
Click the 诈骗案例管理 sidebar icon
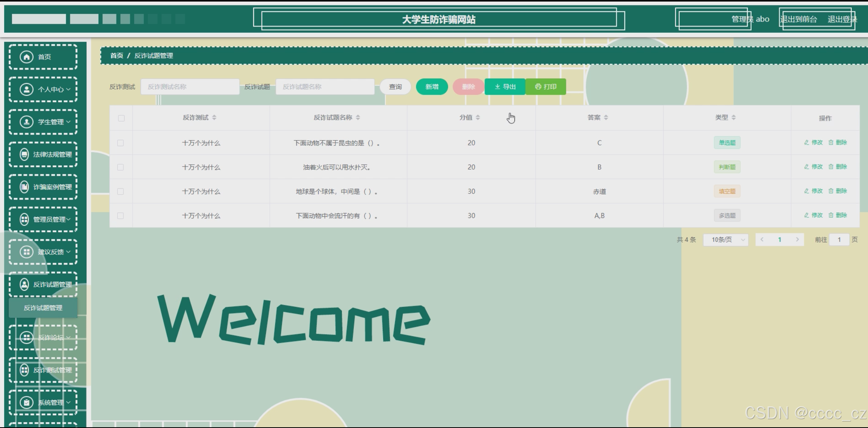tap(24, 187)
